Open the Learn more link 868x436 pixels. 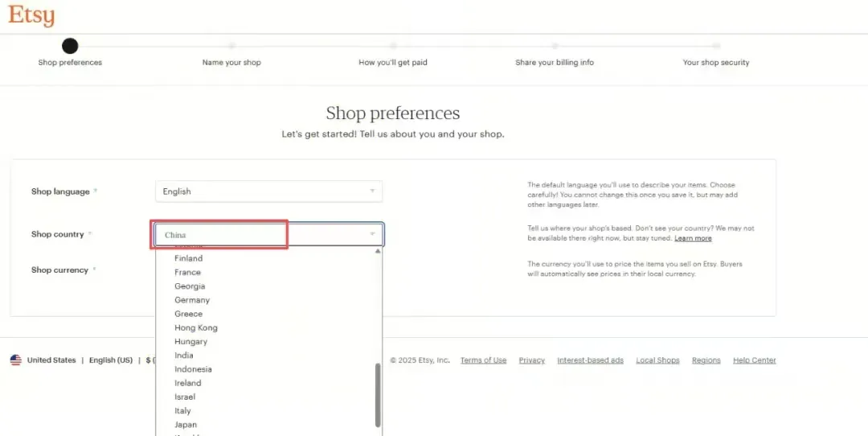[693, 238]
